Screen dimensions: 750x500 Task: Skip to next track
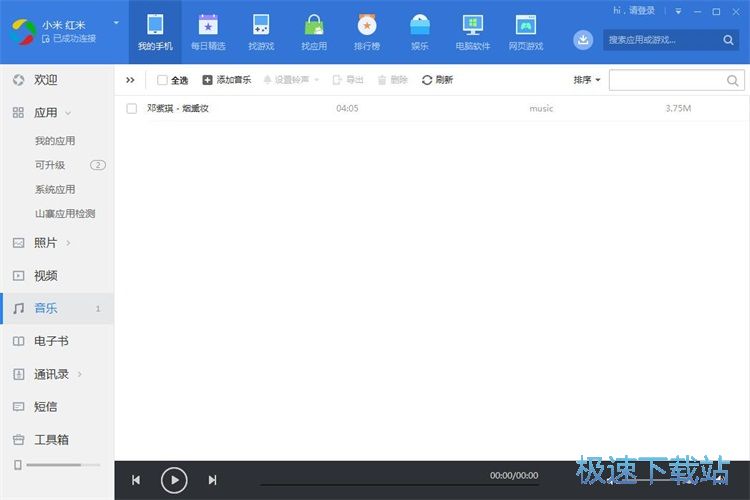[x=212, y=480]
